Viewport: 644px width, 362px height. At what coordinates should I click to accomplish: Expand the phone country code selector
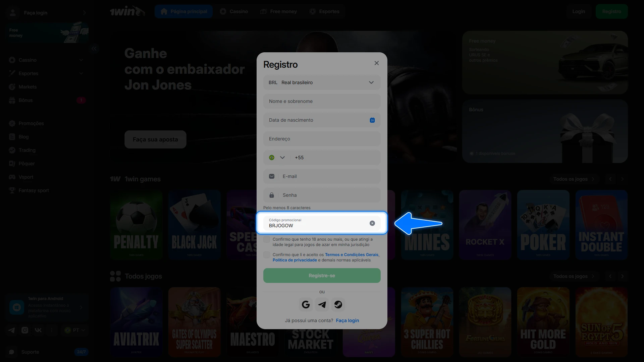pos(282,158)
